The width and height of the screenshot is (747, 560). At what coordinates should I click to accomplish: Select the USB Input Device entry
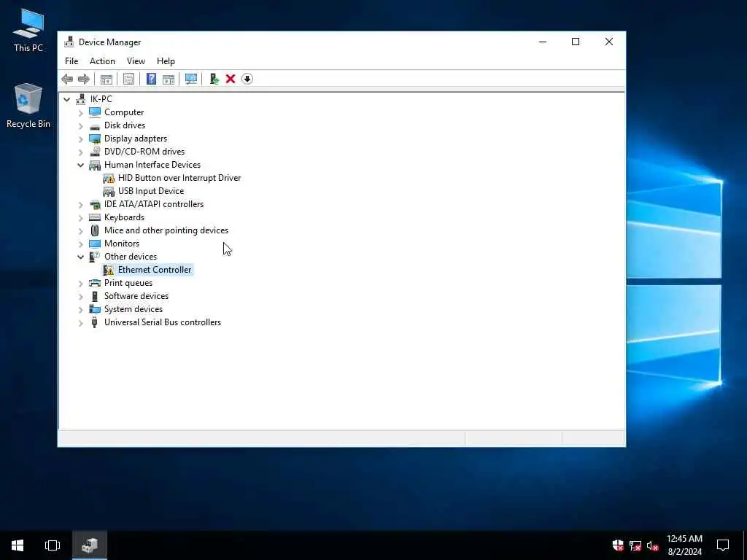[151, 191]
